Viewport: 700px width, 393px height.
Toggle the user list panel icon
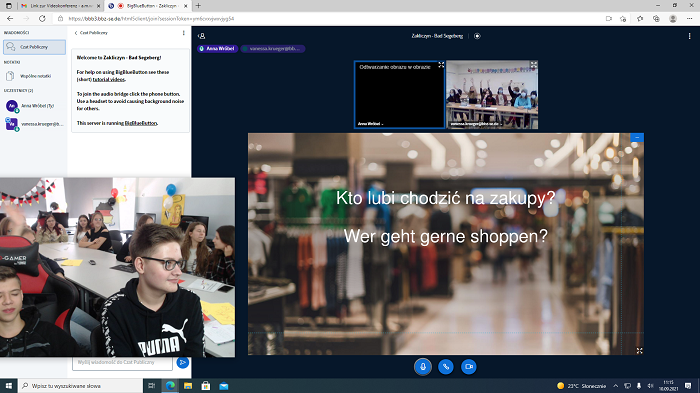(202, 36)
